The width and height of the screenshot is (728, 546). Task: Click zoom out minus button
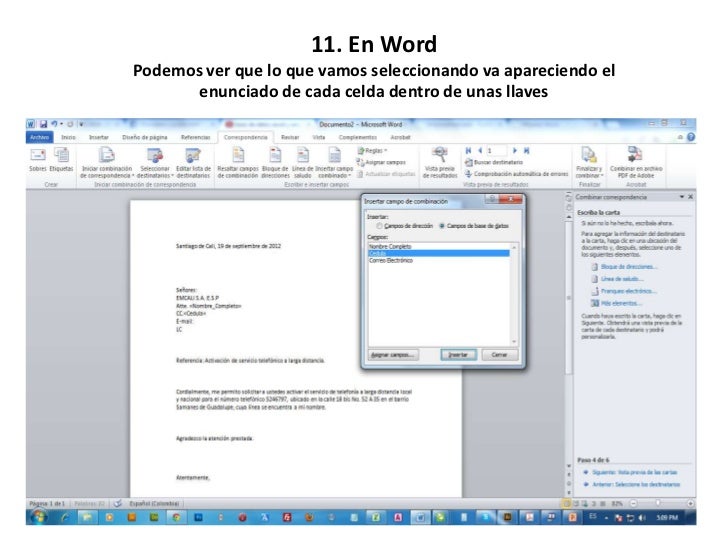click(x=634, y=503)
